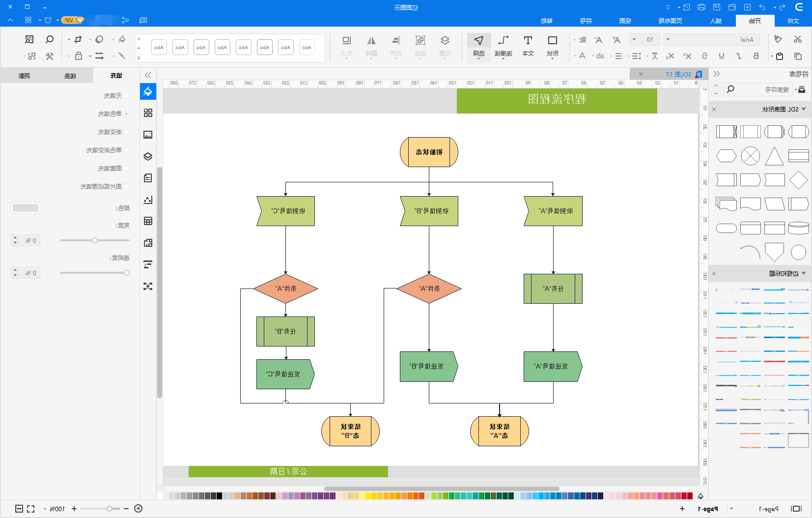812x518 pixels.
Task: Click the 对齐 align button
Action: (396, 47)
